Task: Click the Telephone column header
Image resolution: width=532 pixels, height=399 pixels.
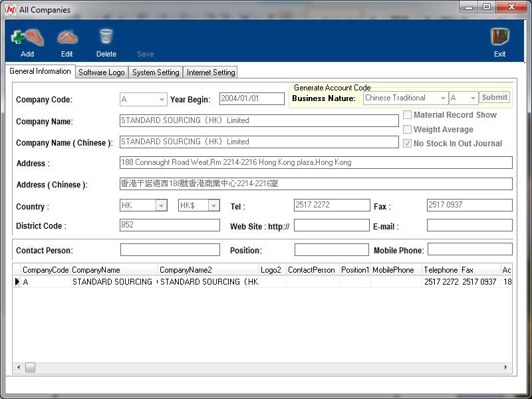Action: click(x=441, y=270)
